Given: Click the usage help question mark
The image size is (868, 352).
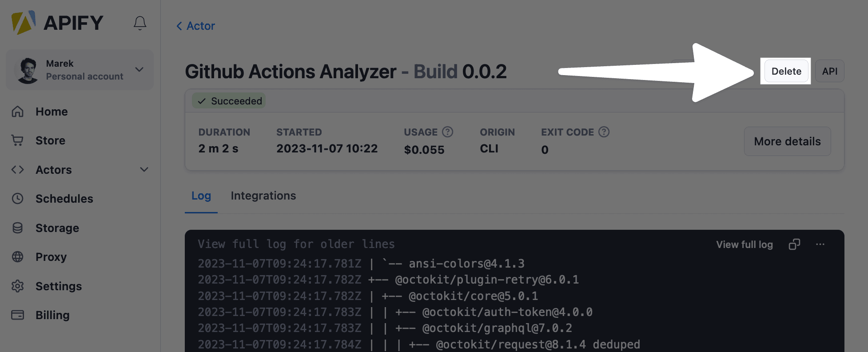Looking at the screenshot, I should click(448, 132).
